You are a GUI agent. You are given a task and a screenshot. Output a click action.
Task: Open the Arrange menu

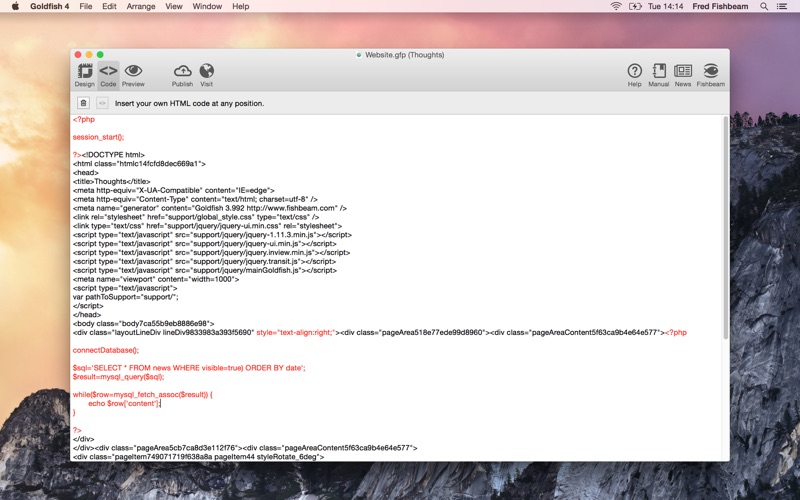[x=141, y=6]
